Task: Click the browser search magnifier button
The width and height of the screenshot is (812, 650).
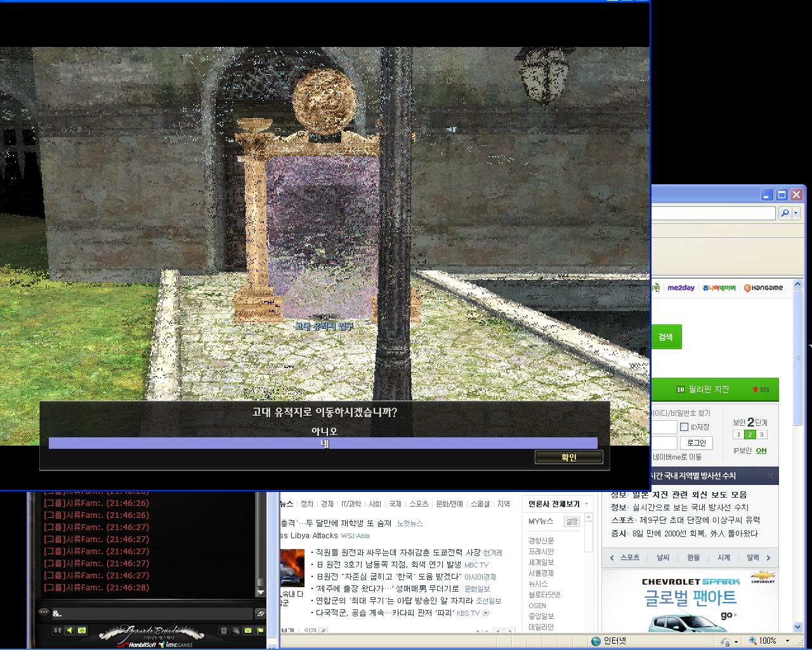Action: point(785,213)
